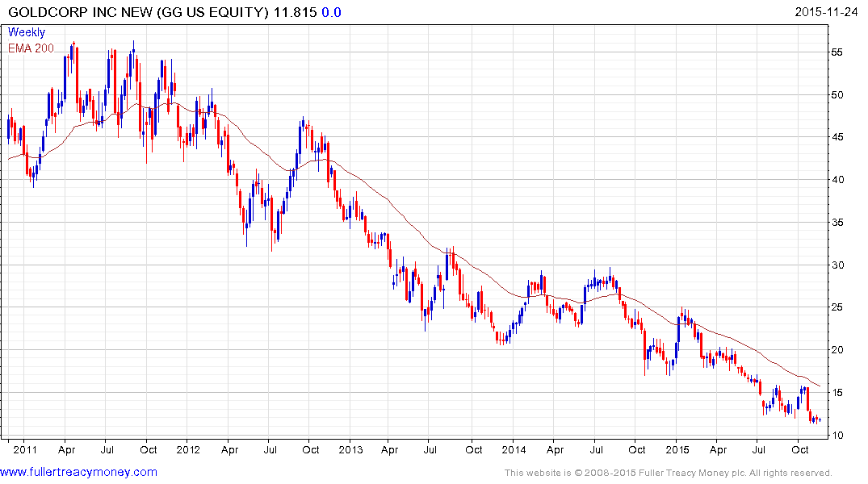Click the 20 price axis label
This screenshot has height=484, width=868.
pos(837,349)
